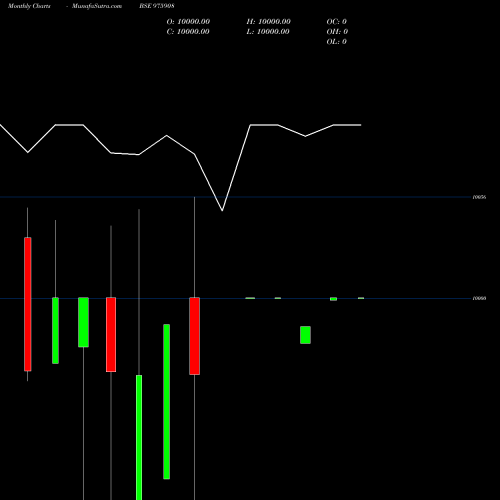Image resolution: width=500 pixels, height=500 pixels.
Task: Click the red candle whose wick touches the upper line
Action: pyautogui.click(x=195, y=336)
